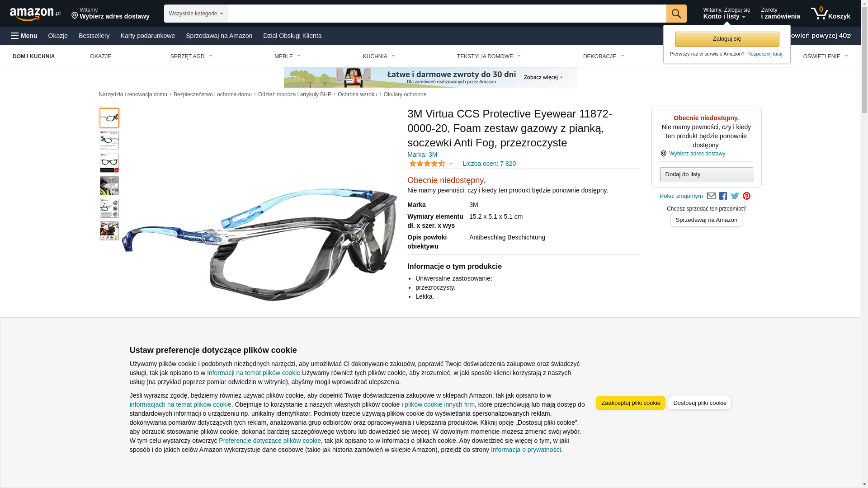Open the Karty podarunkowe nav item
The height and width of the screenshot is (488, 868).
coord(147,36)
